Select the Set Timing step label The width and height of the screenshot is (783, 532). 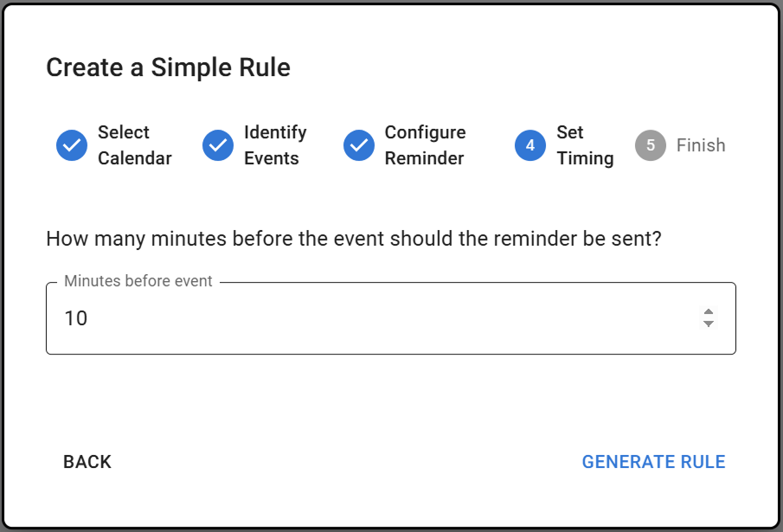[585, 145]
